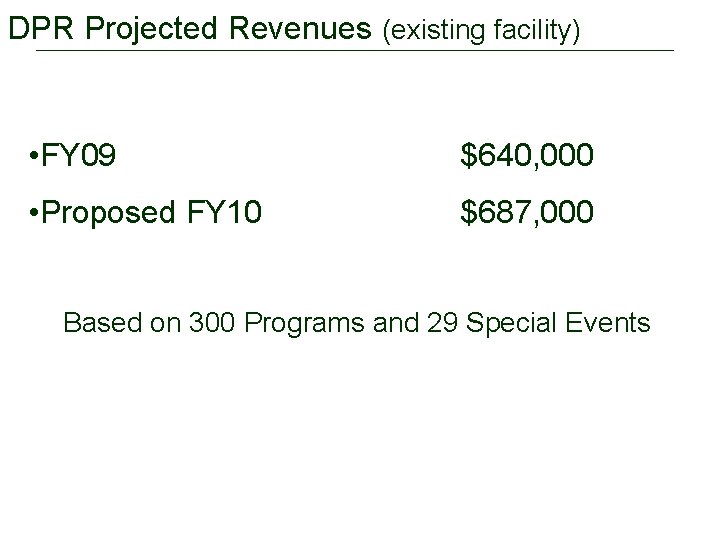Select the '$687,000' revenue amount
This screenshot has width=720, height=540.
pos(527,212)
